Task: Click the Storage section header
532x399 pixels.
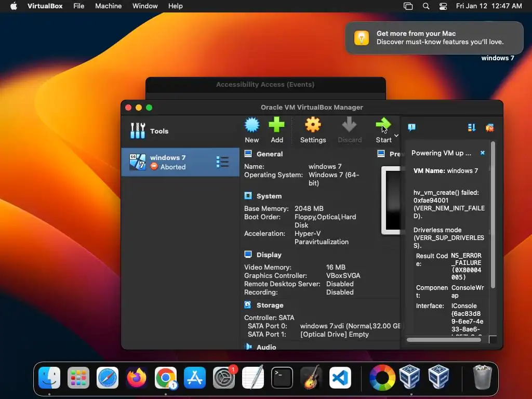Action: pos(270,305)
